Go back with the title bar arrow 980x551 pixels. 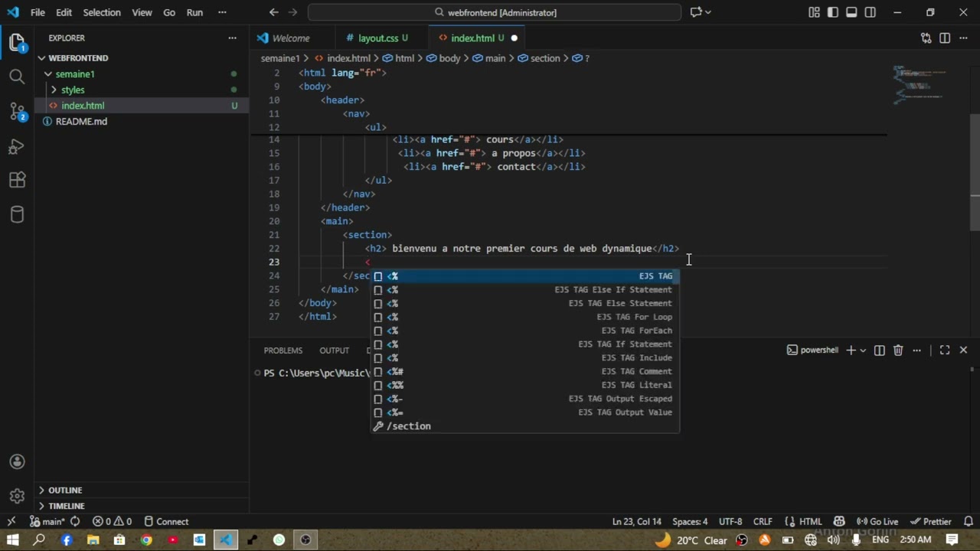273,12
